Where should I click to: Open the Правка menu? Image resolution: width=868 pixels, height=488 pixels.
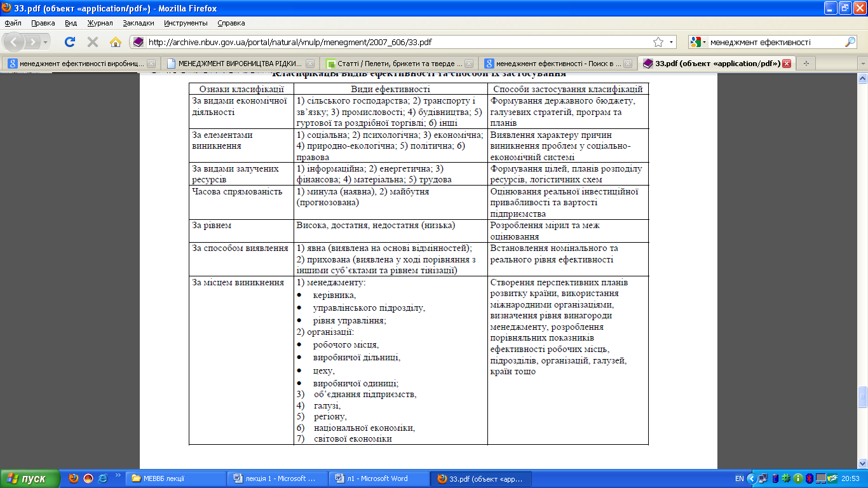(x=43, y=23)
